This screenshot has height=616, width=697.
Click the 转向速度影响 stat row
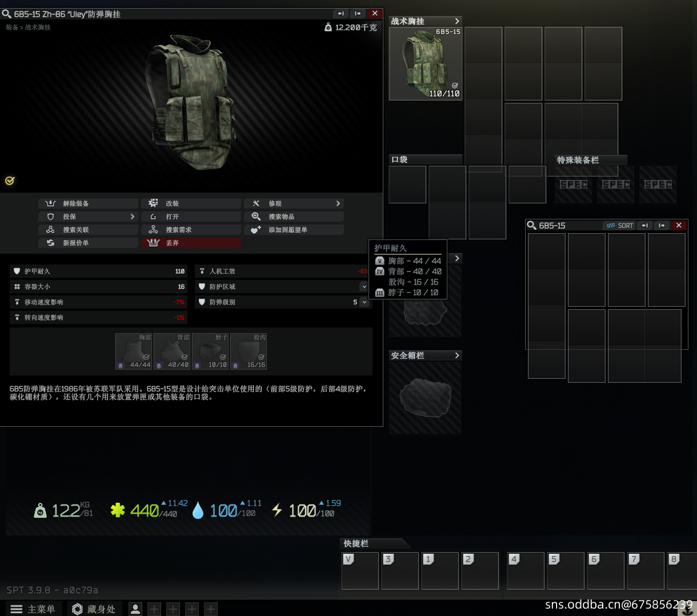pos(98,317)
